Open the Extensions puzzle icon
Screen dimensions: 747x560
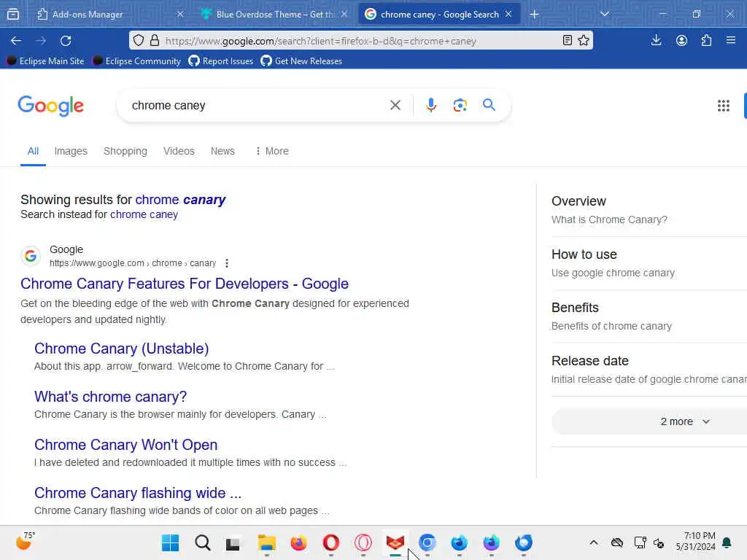tap(706, 41)
